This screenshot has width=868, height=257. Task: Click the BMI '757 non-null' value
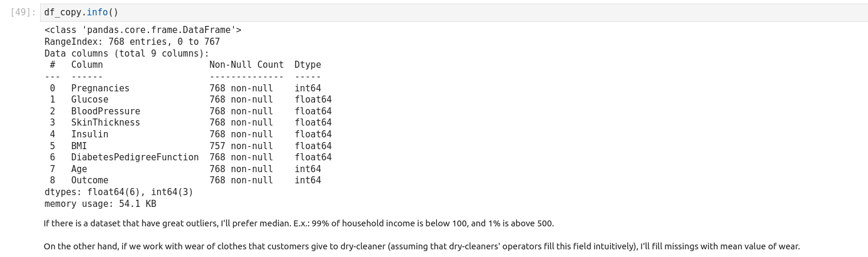241,146
